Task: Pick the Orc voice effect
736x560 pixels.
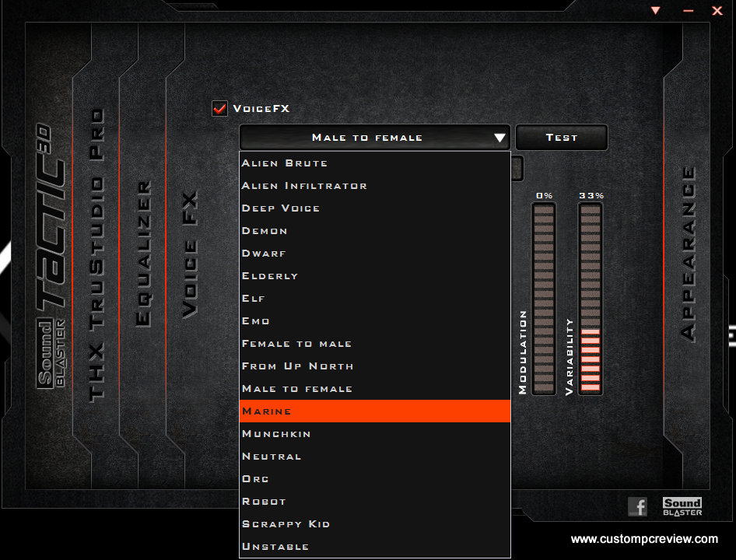Action: point(374,478)
